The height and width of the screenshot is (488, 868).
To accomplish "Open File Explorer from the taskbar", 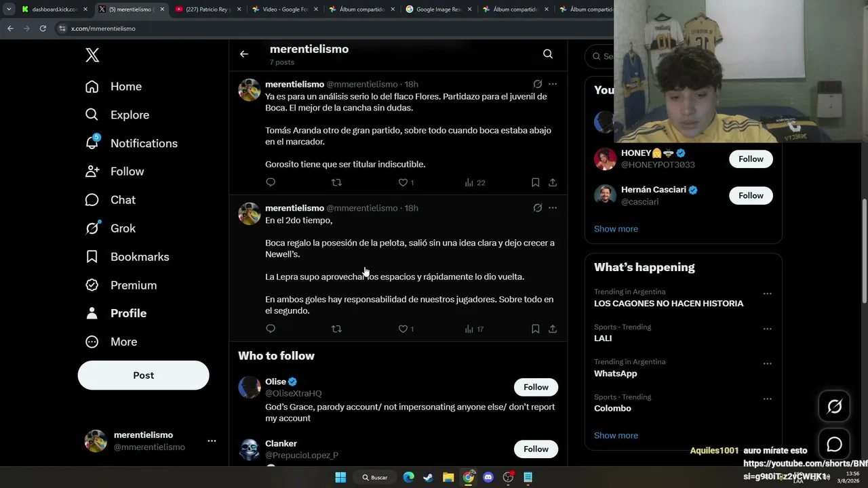I will (448, 477).
